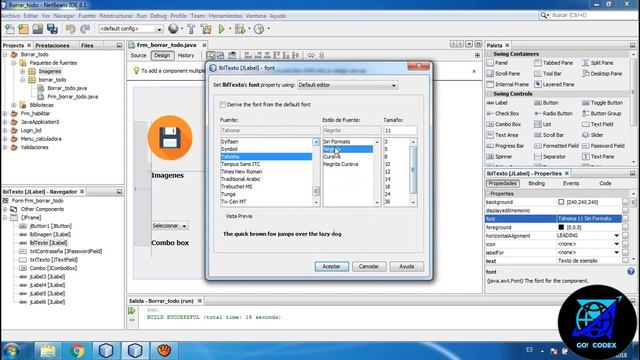Click the New File toolbar icon
640x360 pixels.
click(x=9, y=29)
